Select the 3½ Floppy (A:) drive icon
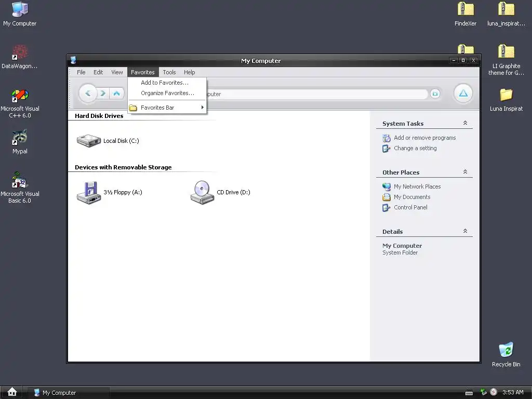Screen dimensions: 532x399 pyautogui.click(x=88, y=192)
